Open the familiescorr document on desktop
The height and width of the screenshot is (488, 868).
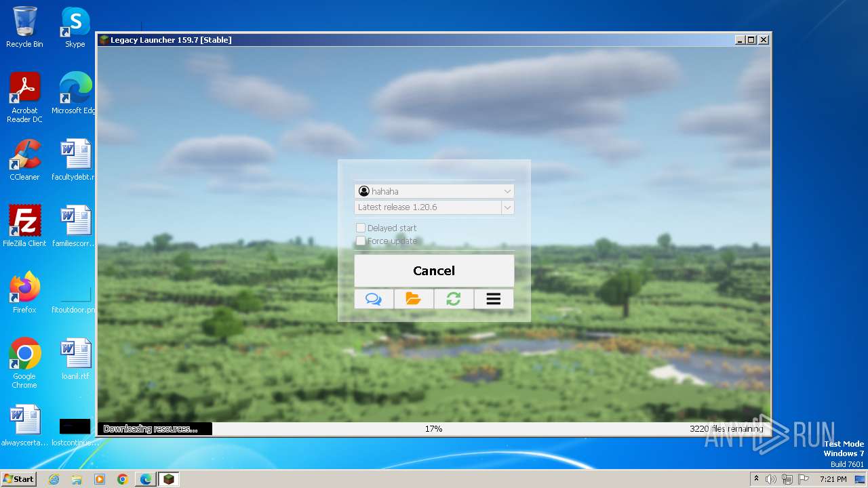(75, 226)
